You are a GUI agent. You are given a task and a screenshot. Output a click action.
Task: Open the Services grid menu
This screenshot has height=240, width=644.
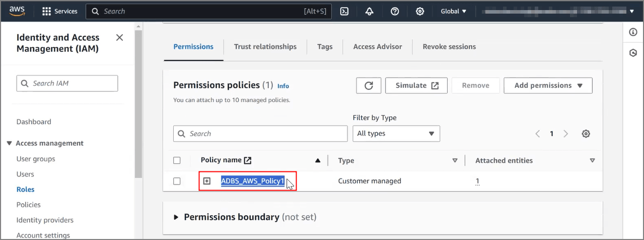tap(59, 11)
